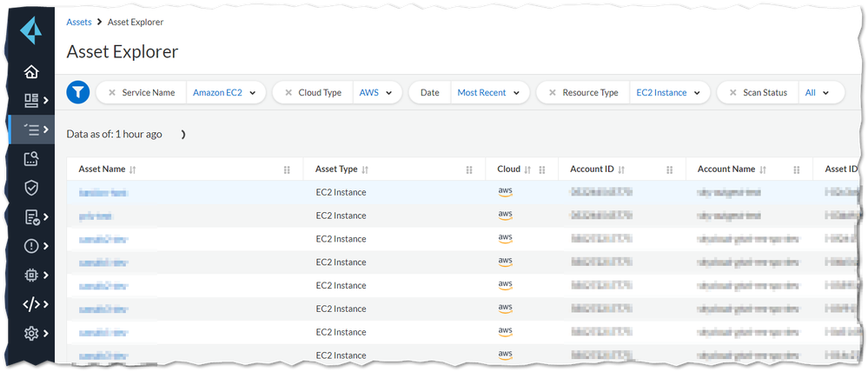The image size is (868, 372).
Task: Click the blue filter funnel icon
Action: click(x=78, y=92)
